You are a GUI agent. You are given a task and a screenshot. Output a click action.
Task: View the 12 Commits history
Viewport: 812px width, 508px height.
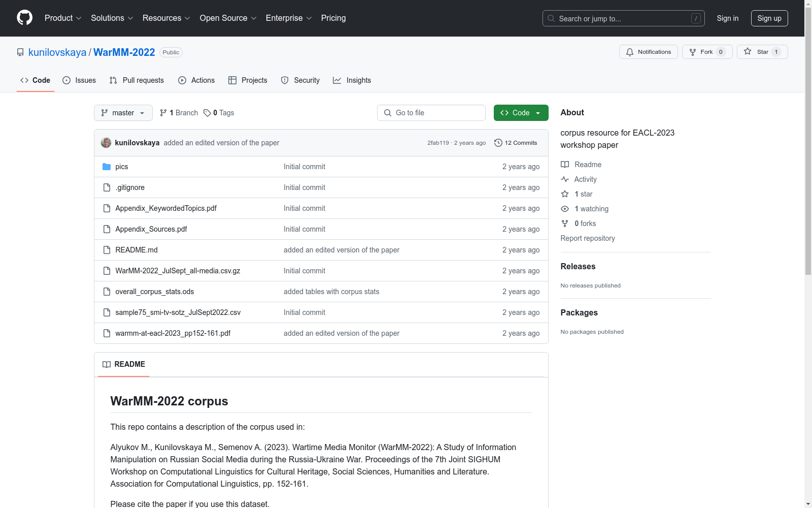pyautogui.click(x=516, y=143)
